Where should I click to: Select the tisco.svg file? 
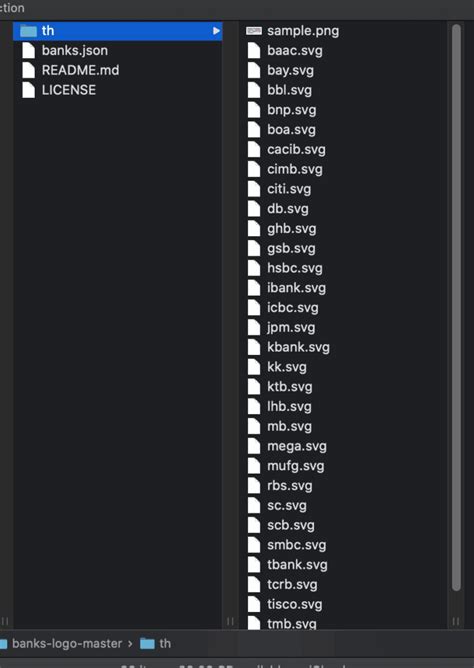coord(294,605)
